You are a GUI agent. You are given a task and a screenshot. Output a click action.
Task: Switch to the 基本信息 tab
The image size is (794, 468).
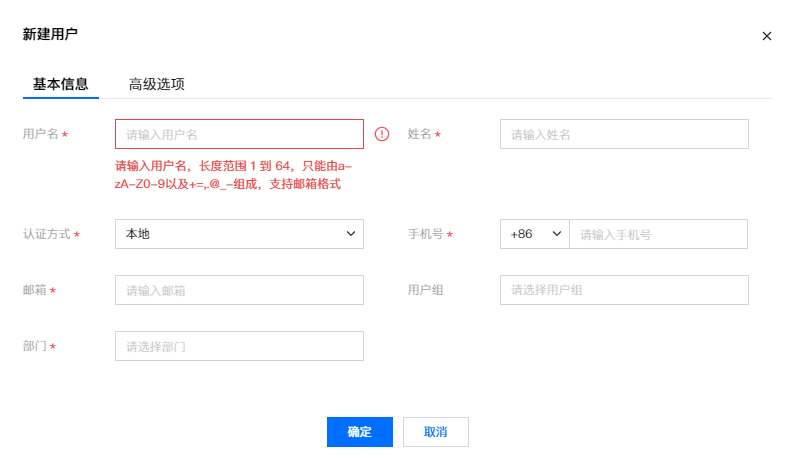pos(60,84)
